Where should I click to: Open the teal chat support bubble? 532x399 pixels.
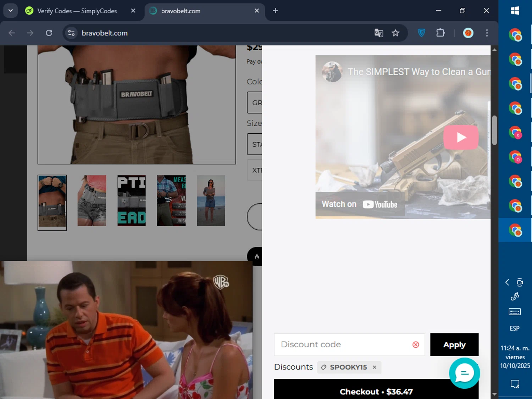tap(464, 373)
